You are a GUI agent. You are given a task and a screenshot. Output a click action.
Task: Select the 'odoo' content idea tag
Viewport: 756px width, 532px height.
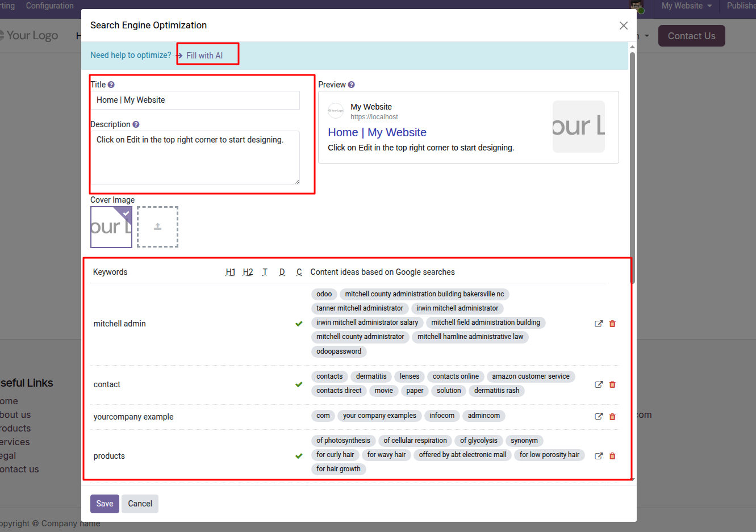324,294
